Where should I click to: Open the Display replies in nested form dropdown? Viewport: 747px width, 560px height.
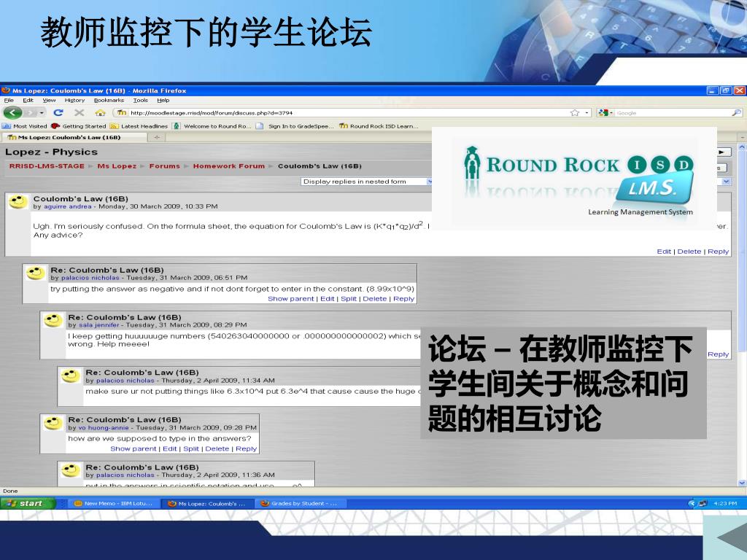pyautogui.click(x=366, y=182)
